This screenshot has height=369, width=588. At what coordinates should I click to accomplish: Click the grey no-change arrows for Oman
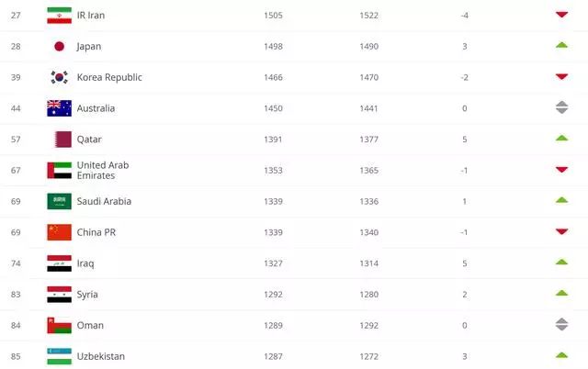561,324
